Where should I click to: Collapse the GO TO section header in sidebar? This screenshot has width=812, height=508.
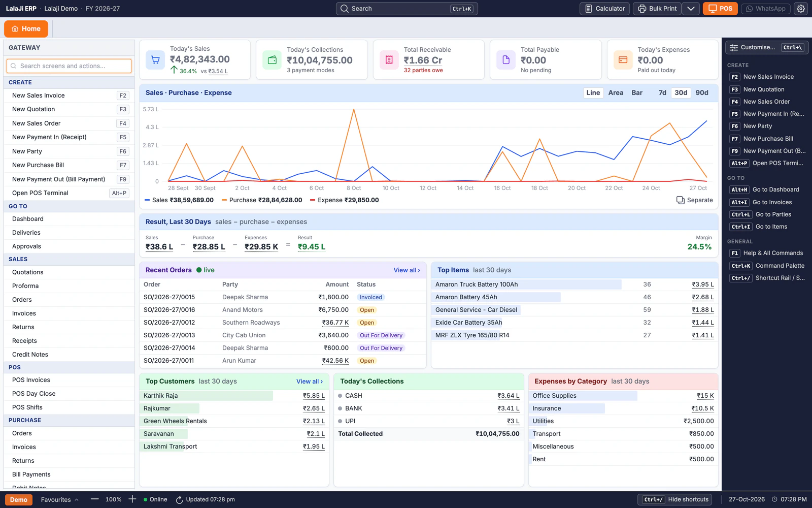pos(69,206)
